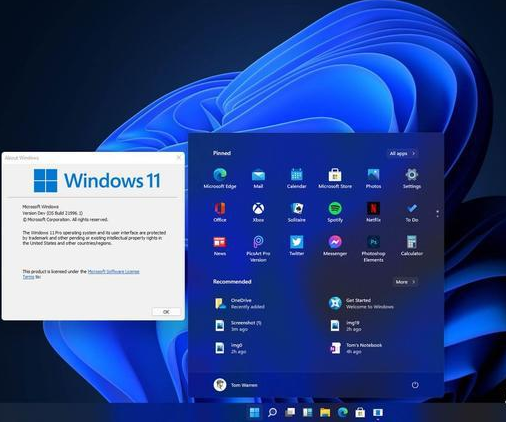Screen dimensions: 506x427
Task: Open Get Started welcome item
Action: click(x=361, y=303)
